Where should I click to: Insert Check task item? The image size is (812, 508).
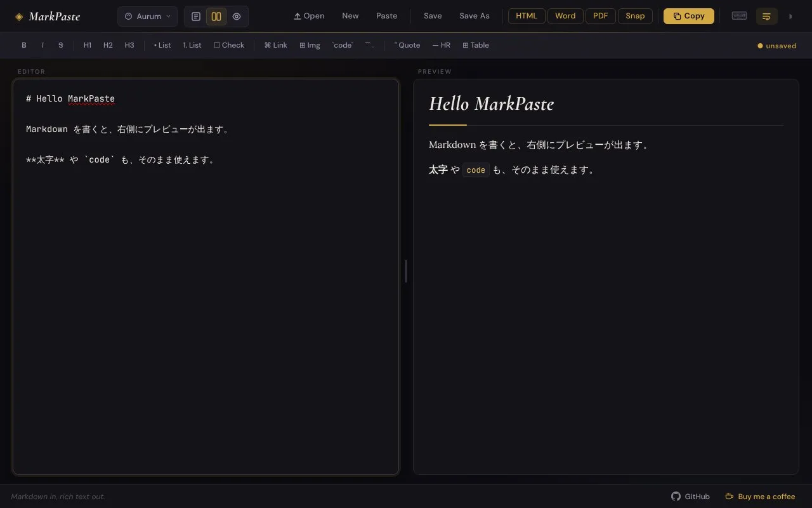[229, 45]
